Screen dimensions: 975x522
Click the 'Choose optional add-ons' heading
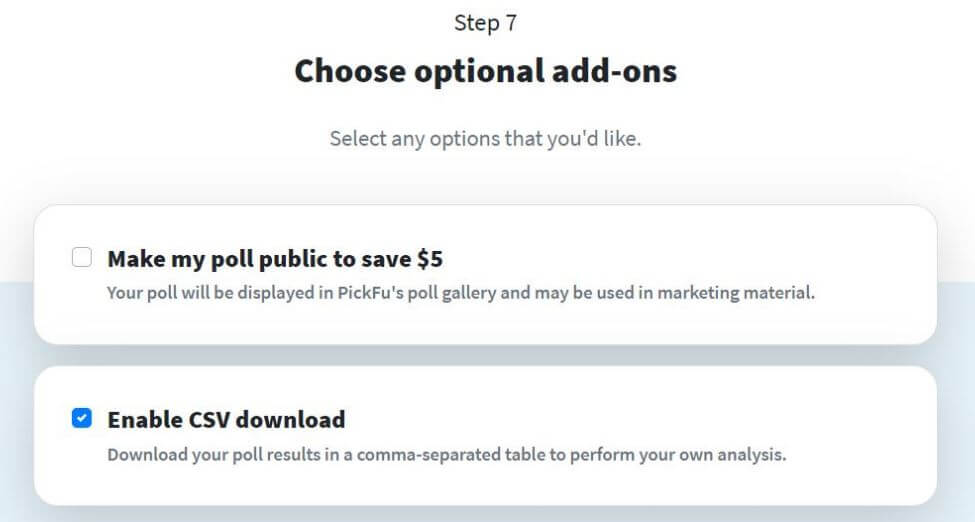[485, 72]
